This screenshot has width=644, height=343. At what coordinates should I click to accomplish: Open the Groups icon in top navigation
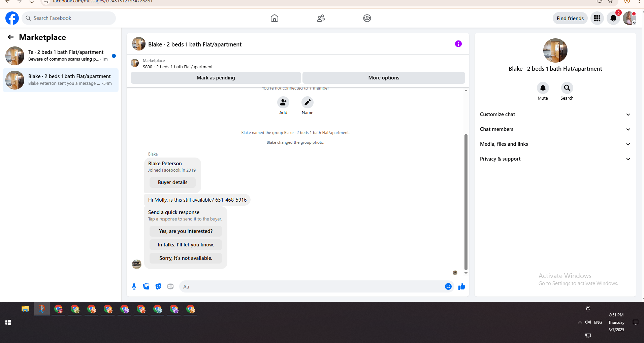[367, 18]
